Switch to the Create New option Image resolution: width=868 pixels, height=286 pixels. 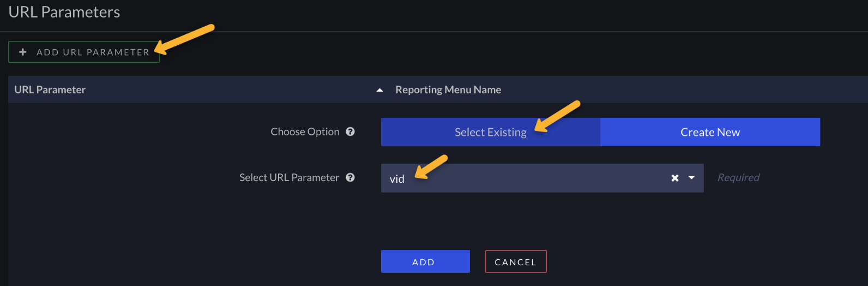click(x=710, y=132)
